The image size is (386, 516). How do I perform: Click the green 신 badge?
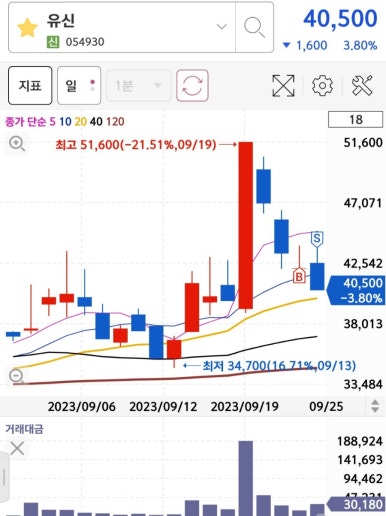click(53, 42)
